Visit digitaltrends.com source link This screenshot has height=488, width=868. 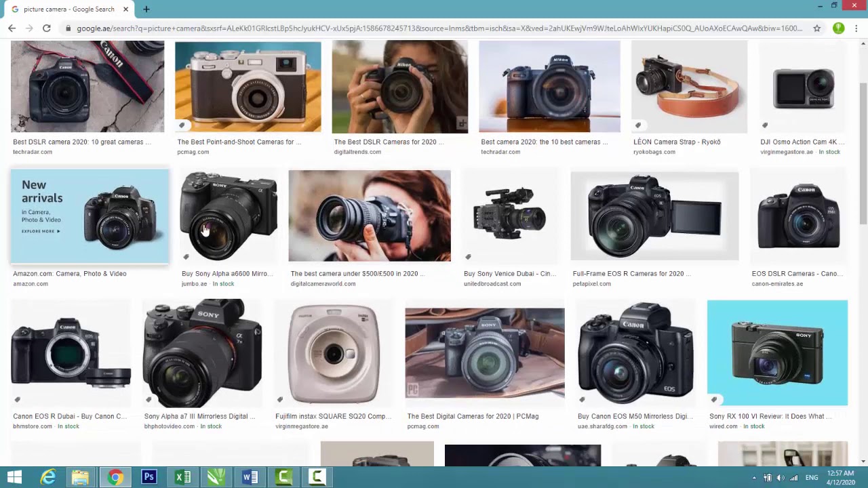[357, 152]
